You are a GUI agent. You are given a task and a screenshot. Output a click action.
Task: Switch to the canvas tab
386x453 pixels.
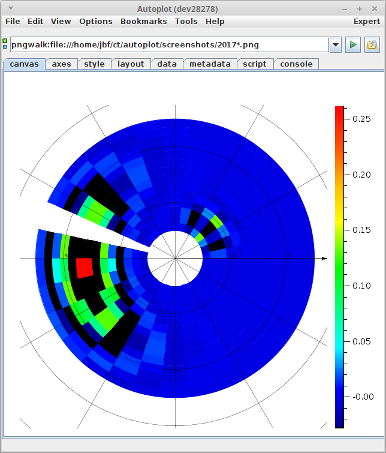point(24,64)
